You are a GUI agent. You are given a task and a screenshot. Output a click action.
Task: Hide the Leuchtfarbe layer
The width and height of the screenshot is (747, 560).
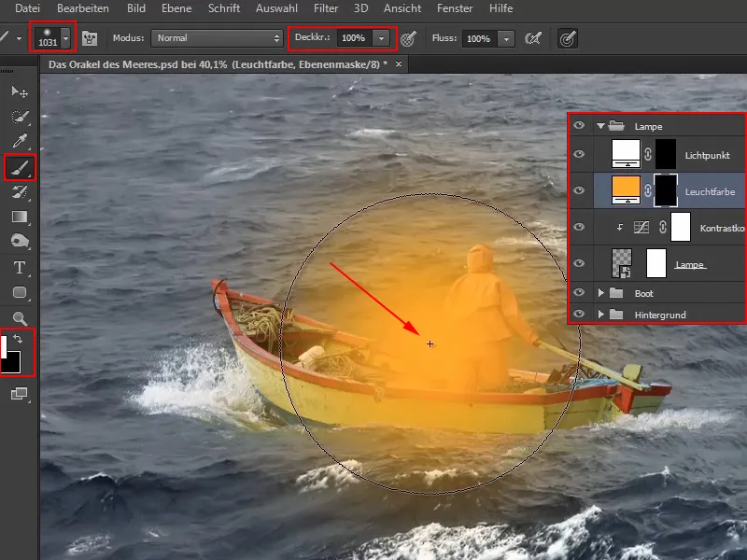tap(579, 190)
